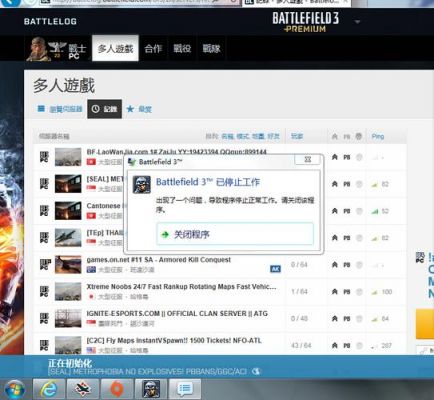This screenshot has width=434, height=400.
Task: Click ranked home icon in Cantonese row
Action: 335,211
